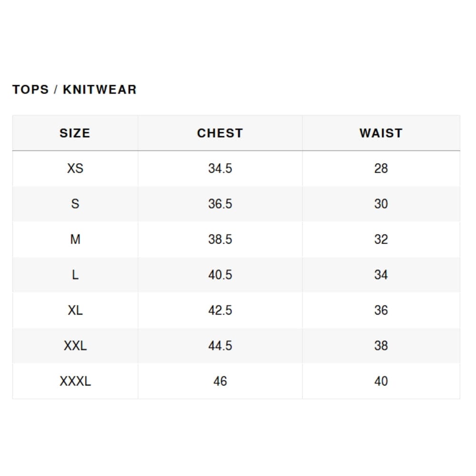Image resolution: width=476 pixels, height=476 pixels.
Task: Click waist value 34
Action: point(381,275)
